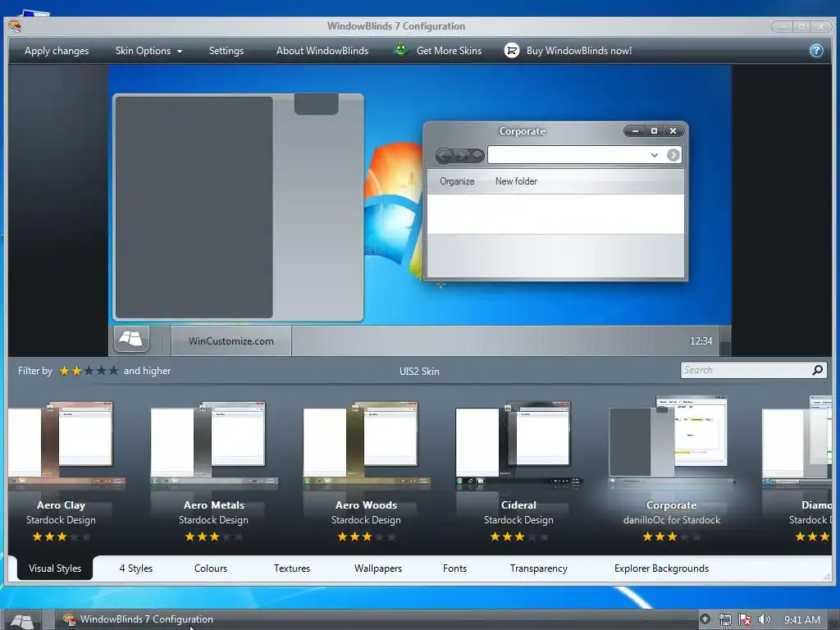
Task: Switch to the Visual Styles tab
Action: click(55, 568)
